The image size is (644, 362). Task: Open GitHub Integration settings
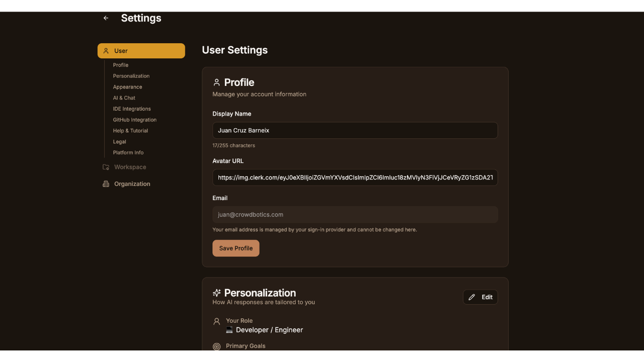[x=135, y=120]
